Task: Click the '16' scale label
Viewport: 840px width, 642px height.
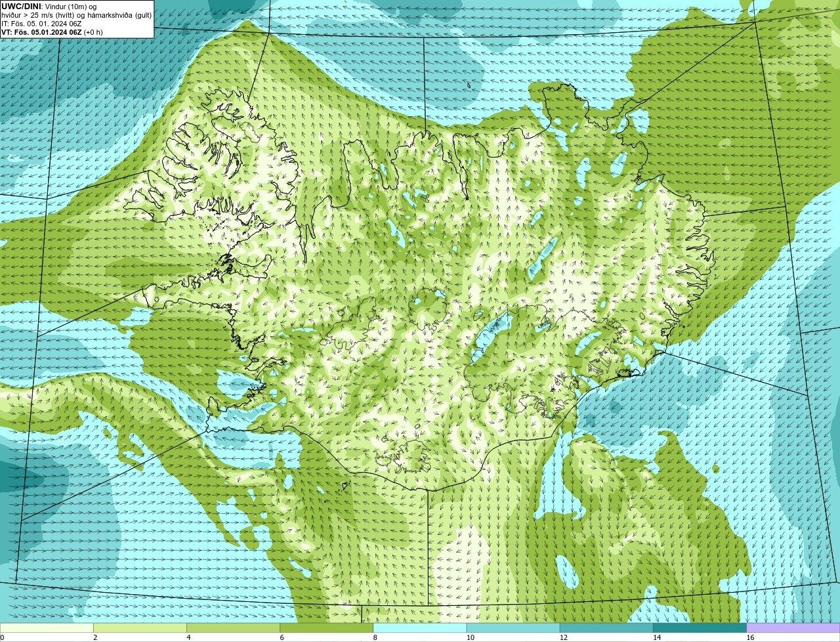Action: tap(750, 637)
